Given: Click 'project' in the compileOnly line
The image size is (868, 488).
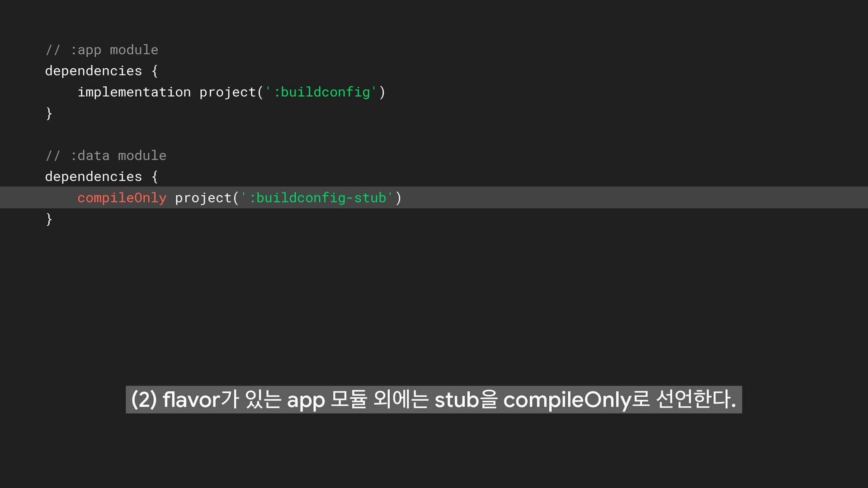Looking at the screenshot, I should pyautogui.click(x=203, y=198).
